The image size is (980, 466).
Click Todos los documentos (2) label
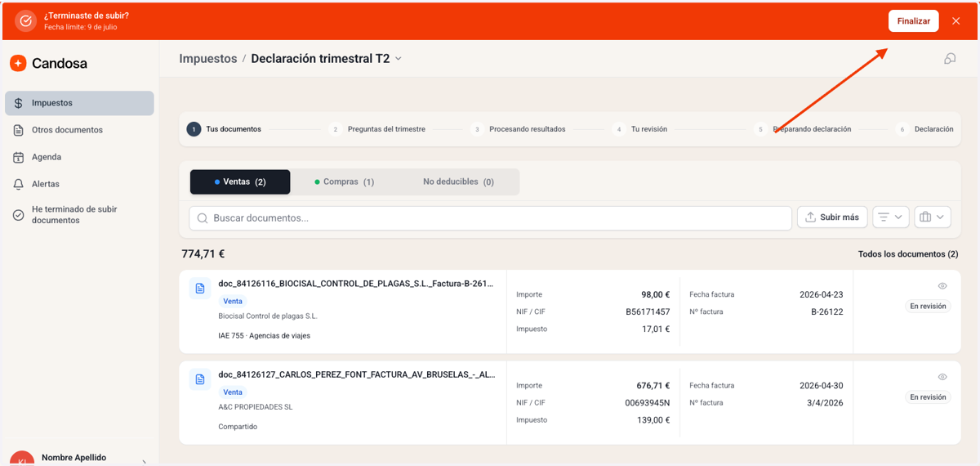pos(908,254)
